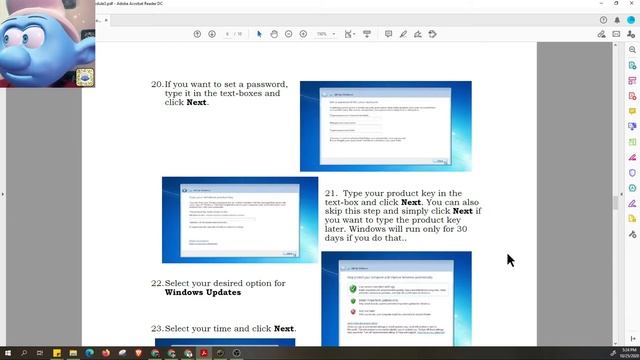Expand the right pane bottom toggle
Viewport: 640px width, 360px height.
tap(633, 339)
